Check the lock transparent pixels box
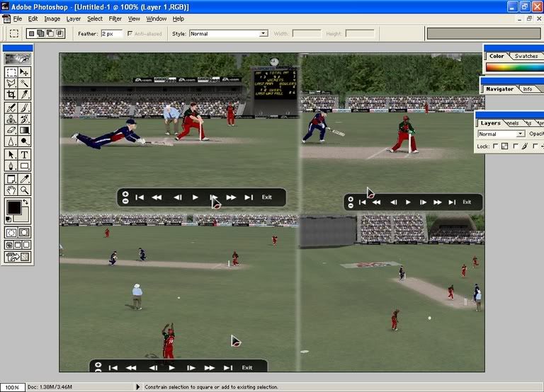This screenshot has width=544, height=392. click(495, 146)
